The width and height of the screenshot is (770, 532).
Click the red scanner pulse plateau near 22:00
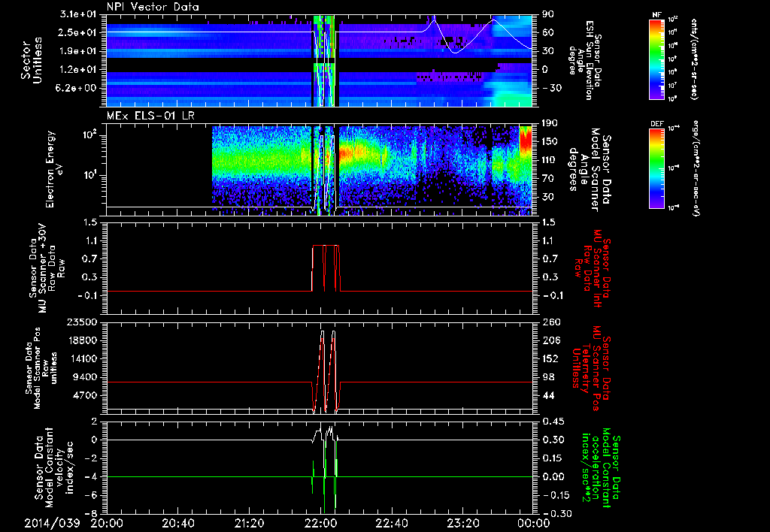coord(326,245)
